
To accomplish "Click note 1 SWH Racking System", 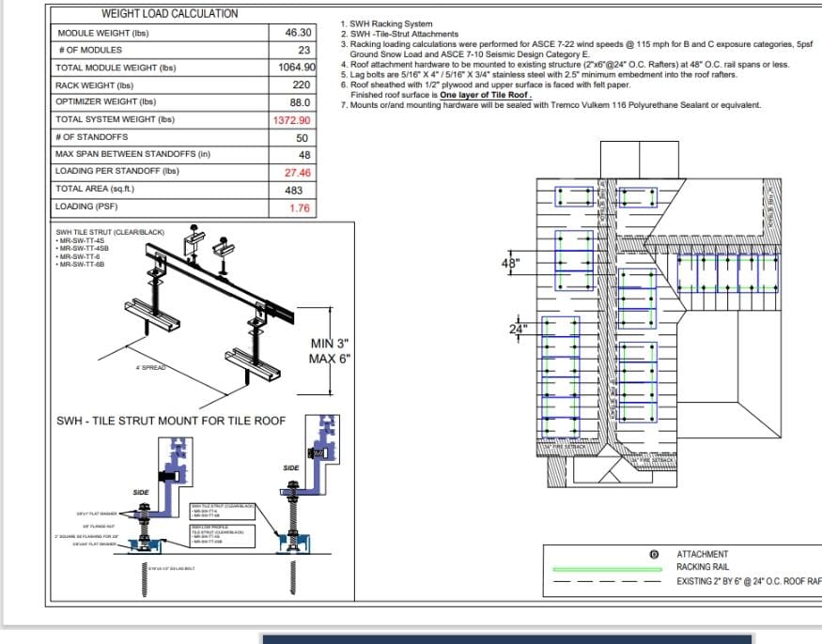I will (x=386, y=24).
